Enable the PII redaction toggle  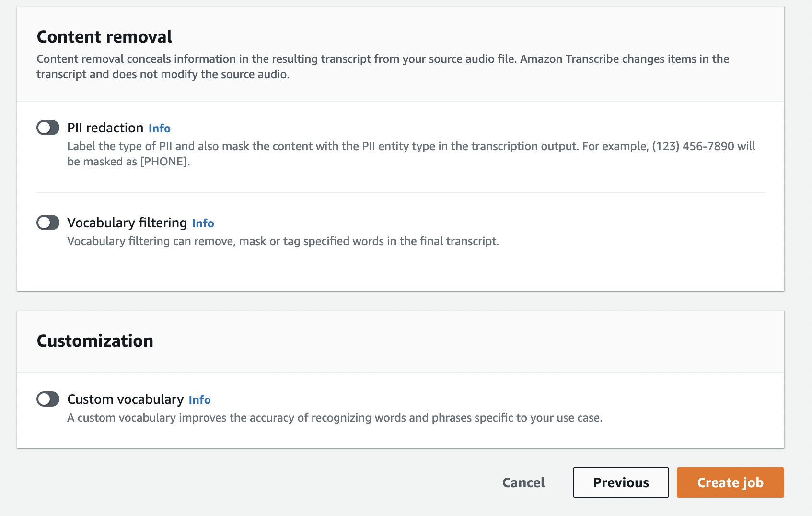48,128
